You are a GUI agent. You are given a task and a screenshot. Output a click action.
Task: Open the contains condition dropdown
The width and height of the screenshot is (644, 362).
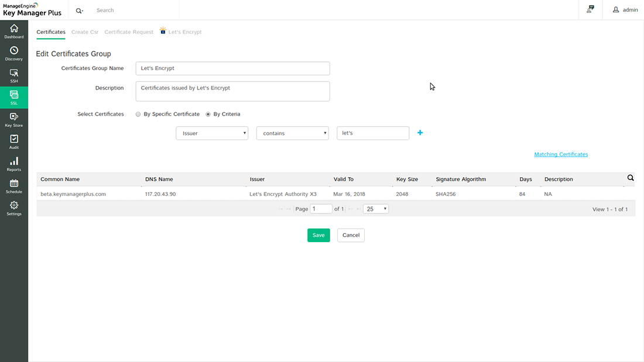coord(293,133)
